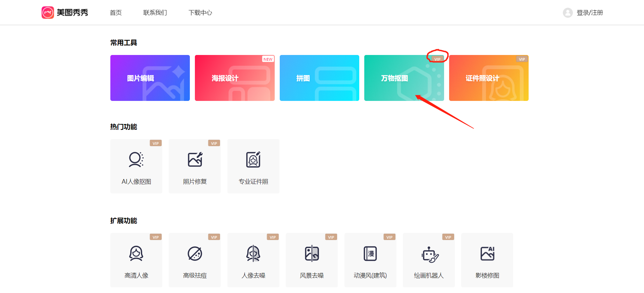Open the 影楼修图 AI studio retouch tool

click(487, 260)
